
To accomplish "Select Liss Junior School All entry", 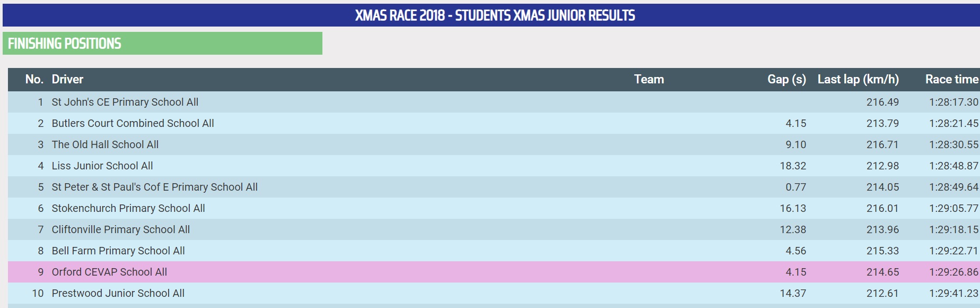I will [102, 166].
